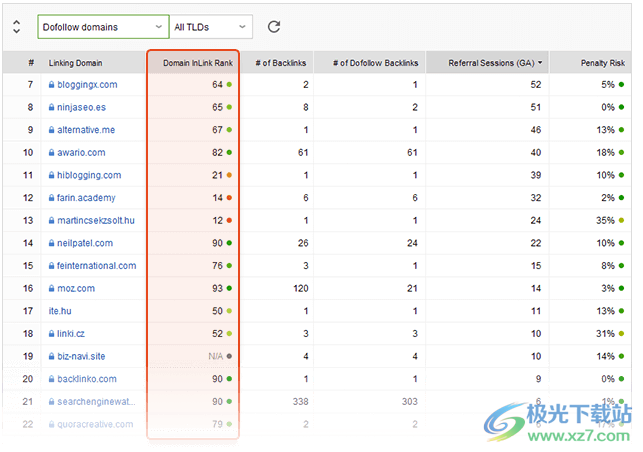The image size is (643, 452).
Task: Select dofollow backlinks value 24 for neilpatel.com
Action: [x=412, y=243]
